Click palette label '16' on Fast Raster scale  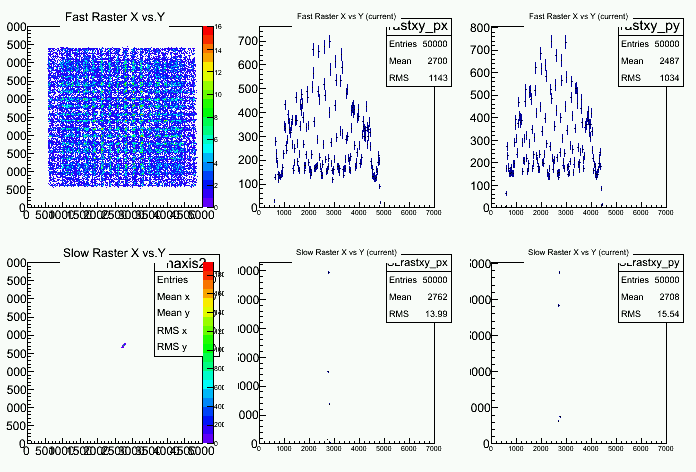tap(218, 27)
